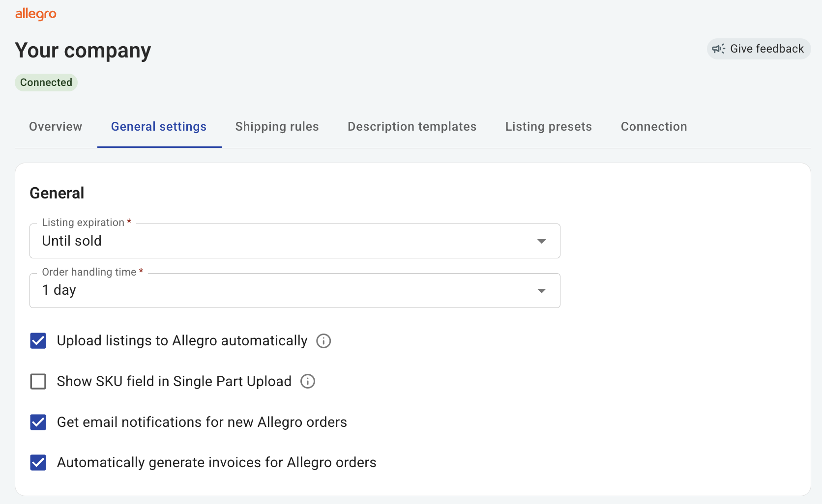Click the arrow beside 1 day
The image size is (822, 504).
pos(541,291)
